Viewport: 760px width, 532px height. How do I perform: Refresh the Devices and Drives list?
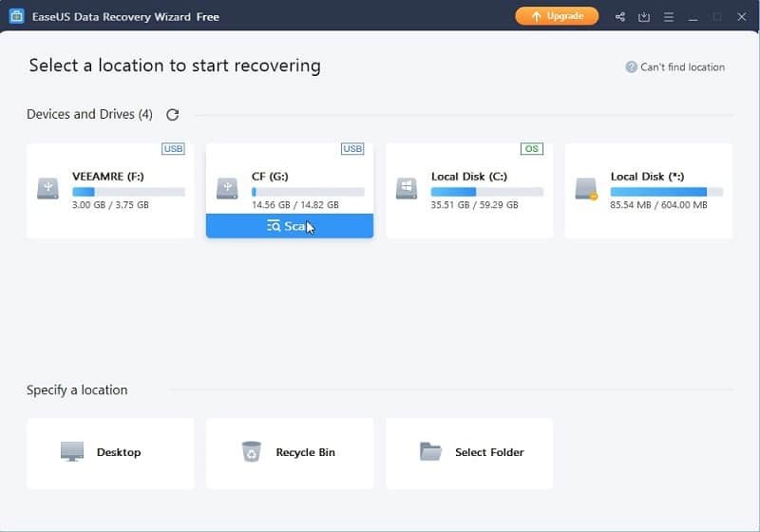pyautogui.click(x=172, y=115)
